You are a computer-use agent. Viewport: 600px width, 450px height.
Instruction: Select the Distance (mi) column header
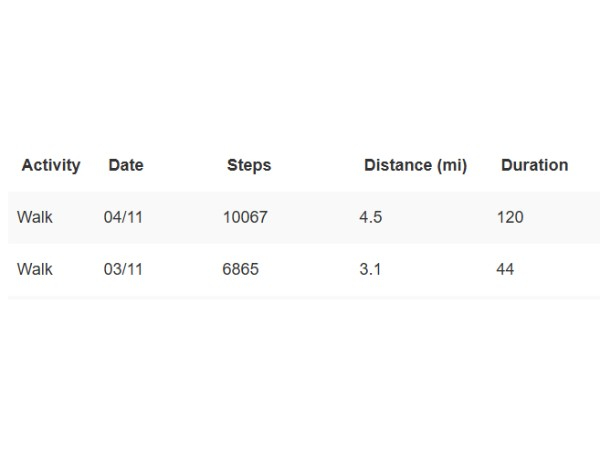click(x=415, y=166)
